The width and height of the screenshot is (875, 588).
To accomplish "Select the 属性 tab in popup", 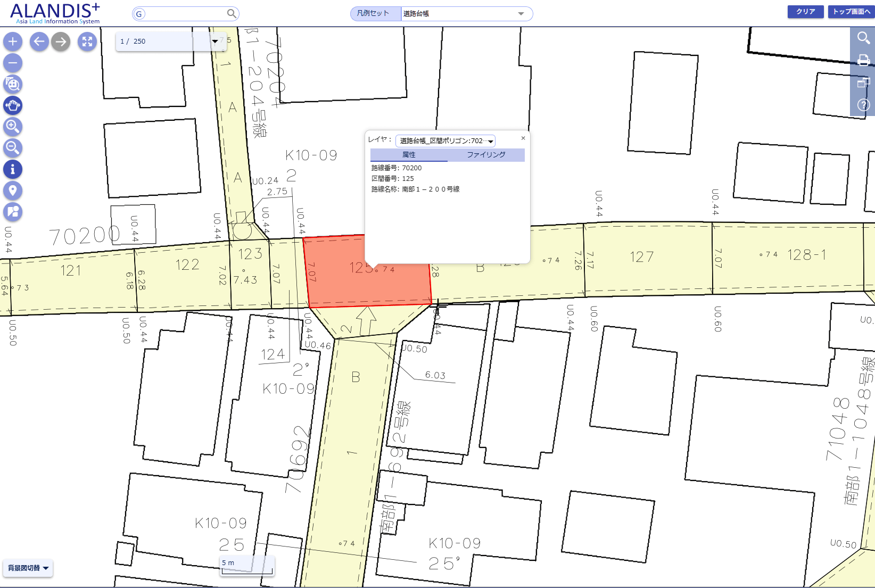I will (x=409, y=155).
